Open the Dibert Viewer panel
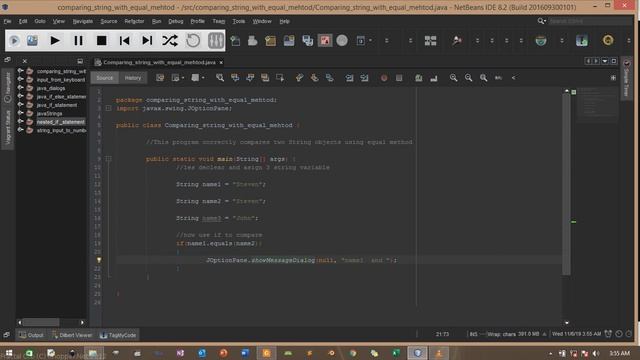640x360 pixels. 72,335
